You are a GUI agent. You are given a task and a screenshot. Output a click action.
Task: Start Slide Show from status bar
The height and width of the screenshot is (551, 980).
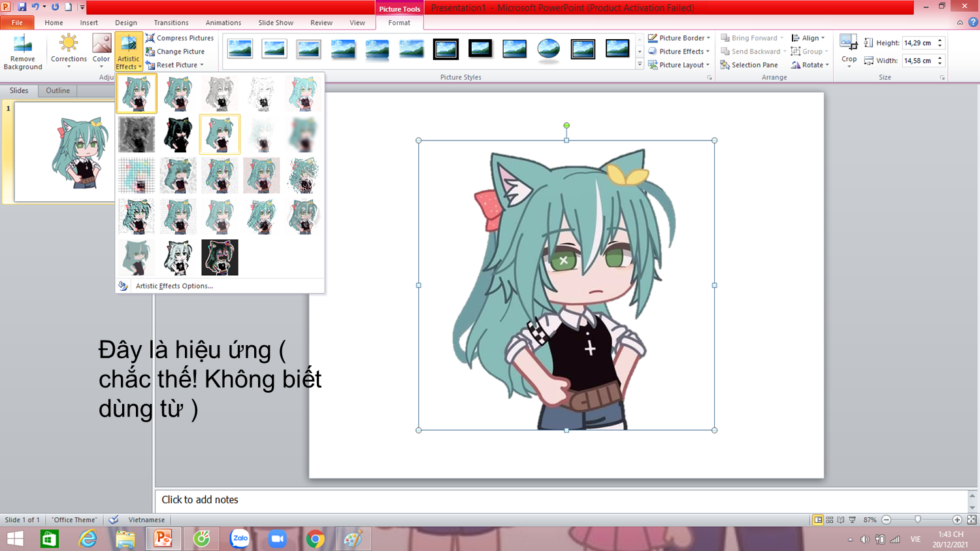tap(852, 520)
